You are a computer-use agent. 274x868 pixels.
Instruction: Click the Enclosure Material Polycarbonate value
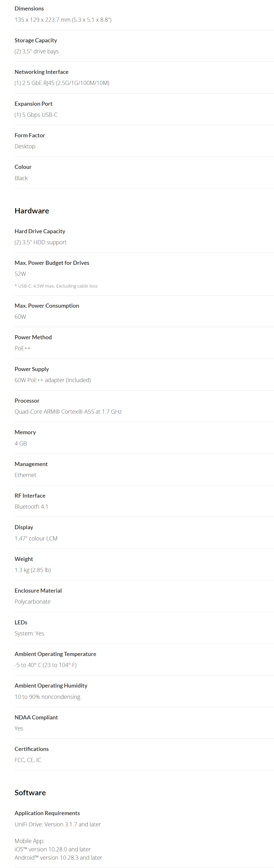(x=32, y=602)
